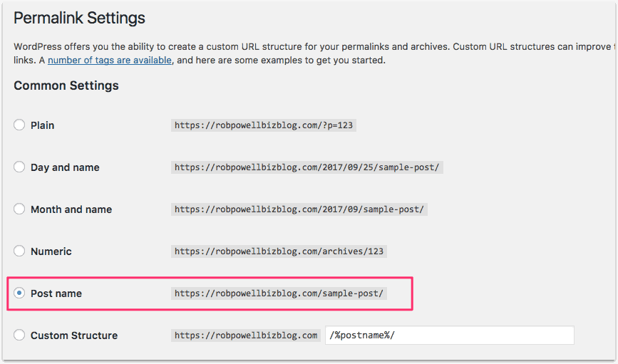Click the Custom Structure label
This screenshot has height=364, width=618.
74,336
